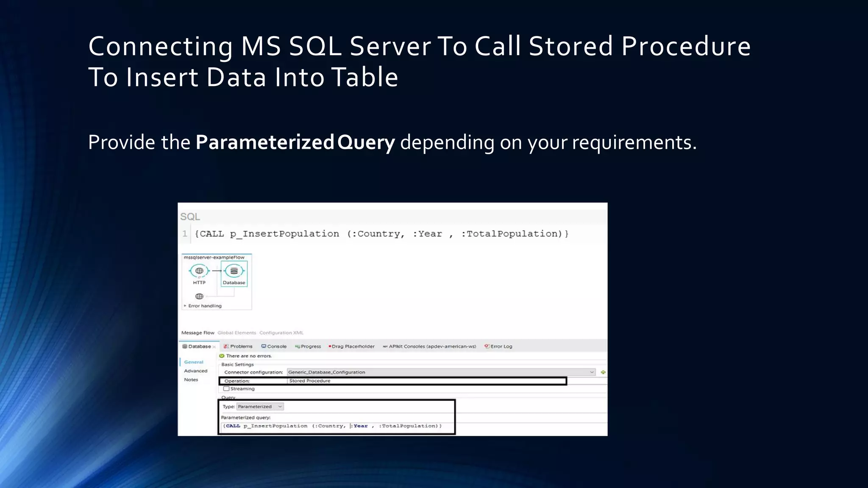Select the Notes settings section
Screen dimensions: 868x488
(x=191, y=380)
